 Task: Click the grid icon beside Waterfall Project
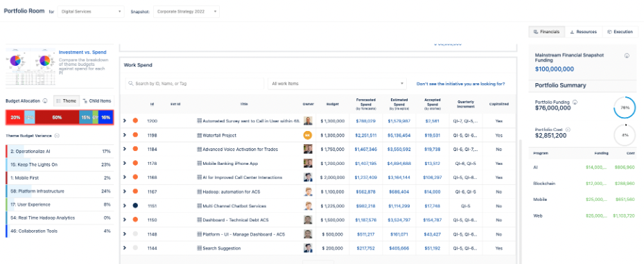pos(199,135)
